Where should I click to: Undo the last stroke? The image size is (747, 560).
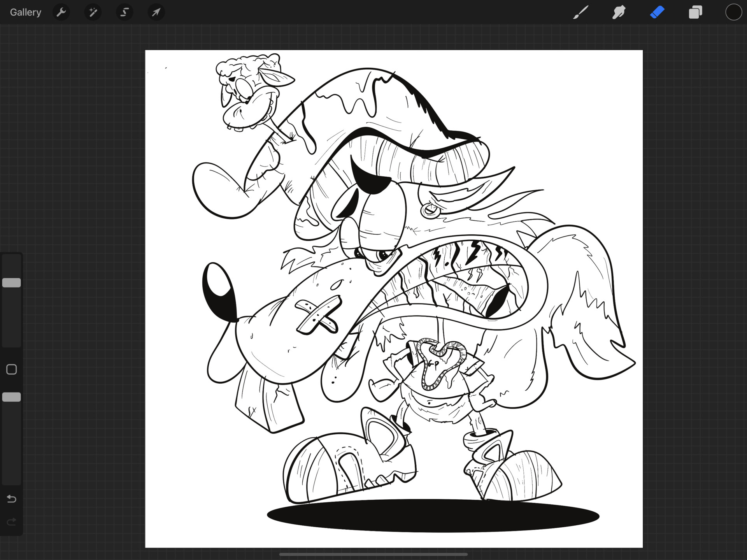tap(12, 499)
